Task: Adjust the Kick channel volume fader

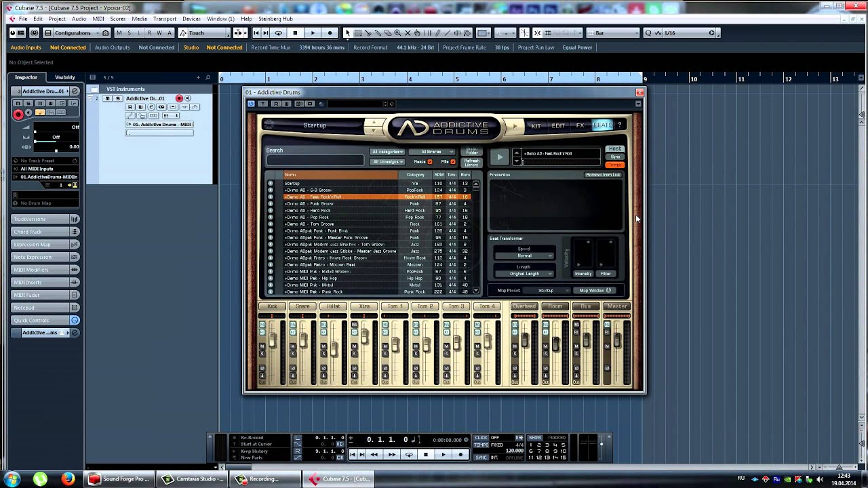Action: pyautogui.click(x=273, y=341)
